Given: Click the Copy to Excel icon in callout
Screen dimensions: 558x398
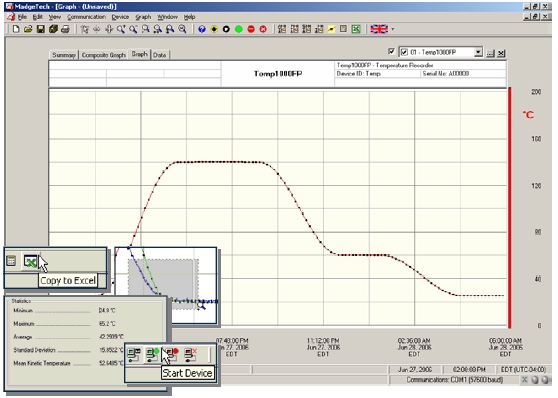Looking at the screenshot, I should click(31, 261).
